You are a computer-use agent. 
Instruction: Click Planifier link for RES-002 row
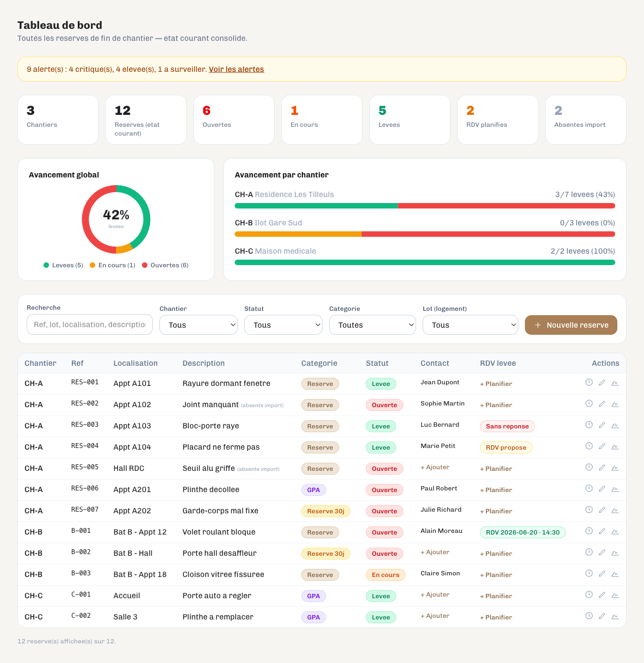pyautogui.click(x=496, y=405)
